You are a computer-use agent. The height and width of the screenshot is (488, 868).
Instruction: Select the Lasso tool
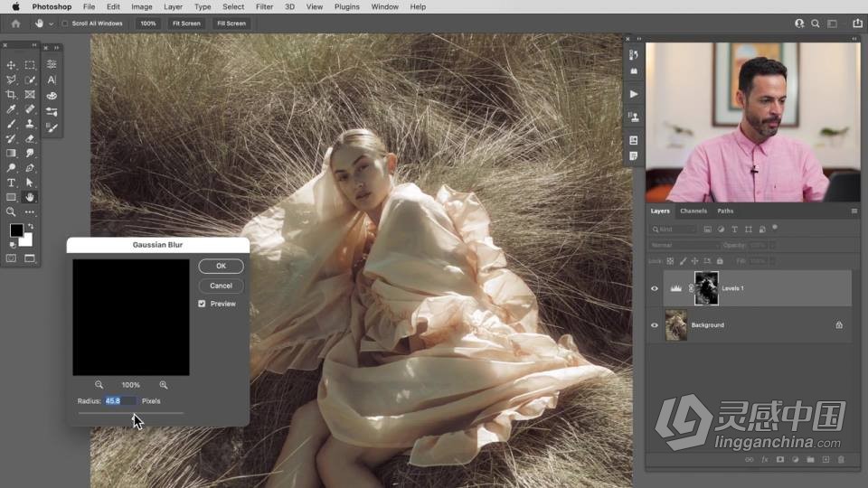pos(11,80)
